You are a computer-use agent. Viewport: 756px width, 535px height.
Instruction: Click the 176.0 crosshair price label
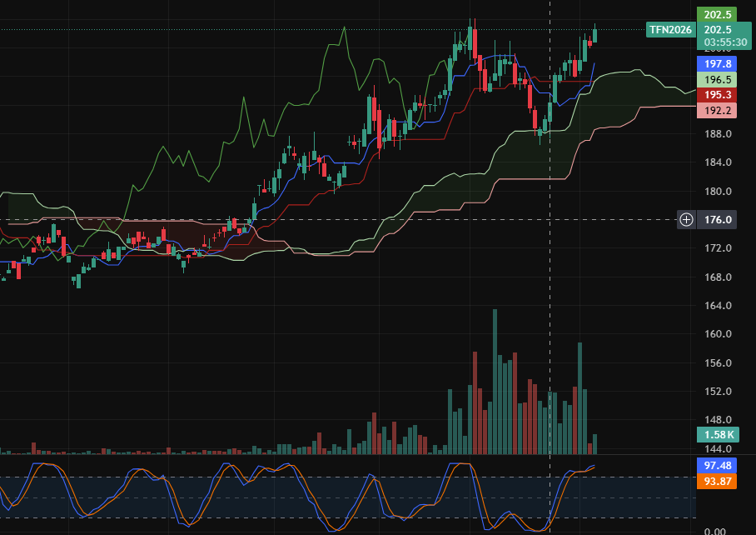click(x=719, y=220)
